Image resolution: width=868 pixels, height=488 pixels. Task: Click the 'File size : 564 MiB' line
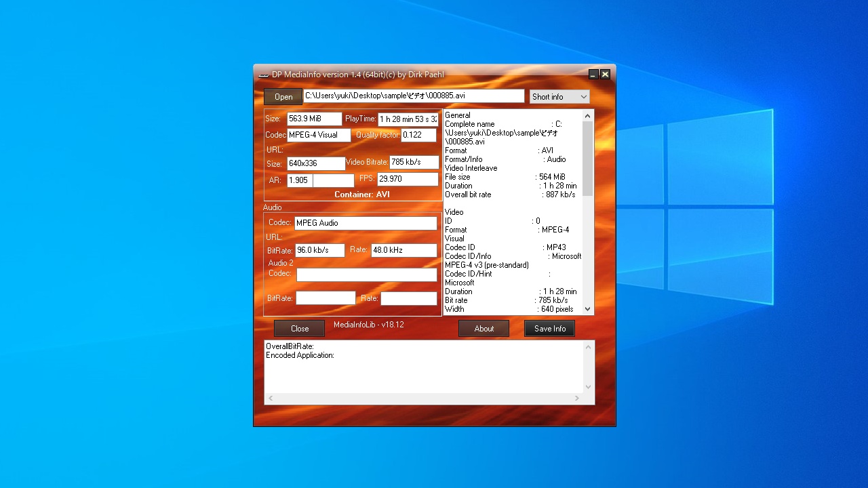tap(505, 177)
